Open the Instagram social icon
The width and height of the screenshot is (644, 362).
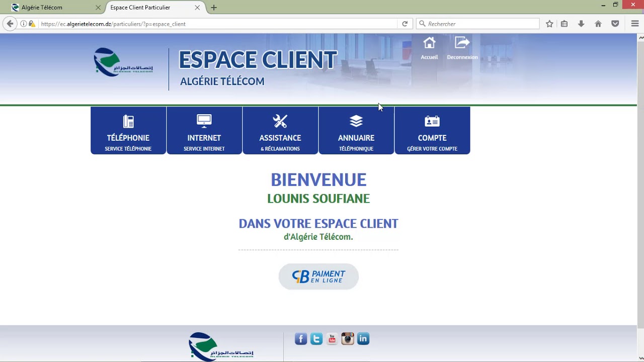point(348,339)
